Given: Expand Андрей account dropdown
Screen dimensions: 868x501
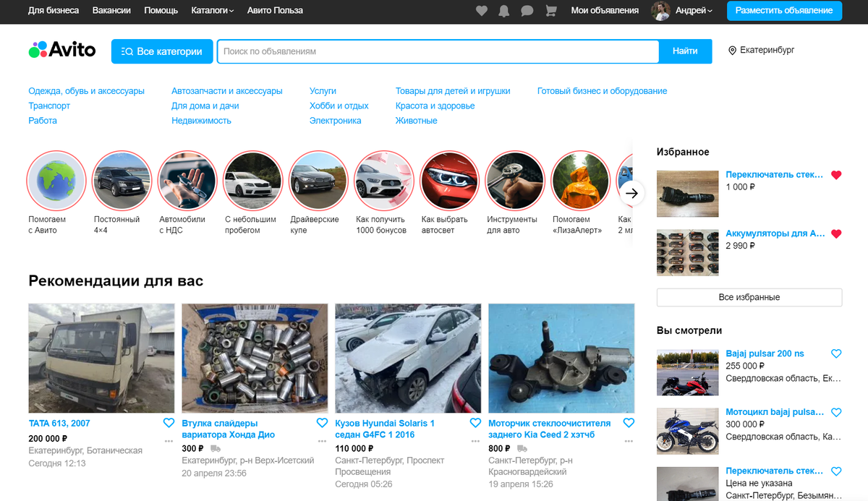Looking at the screenshot, I should (x=694, y=11).
